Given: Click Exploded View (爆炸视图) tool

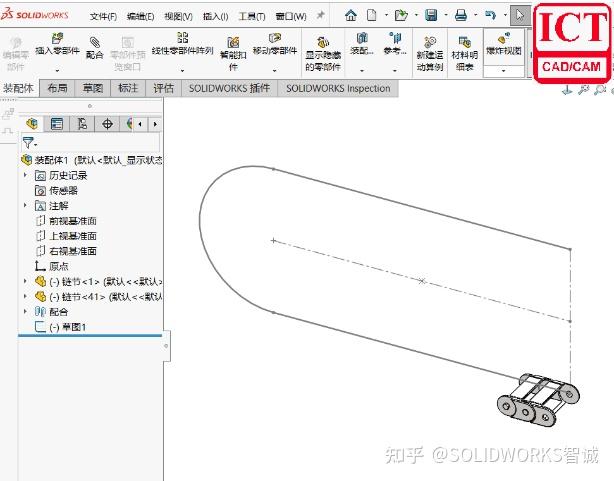Looking at the screenshot, I should (x=504, y=45).
